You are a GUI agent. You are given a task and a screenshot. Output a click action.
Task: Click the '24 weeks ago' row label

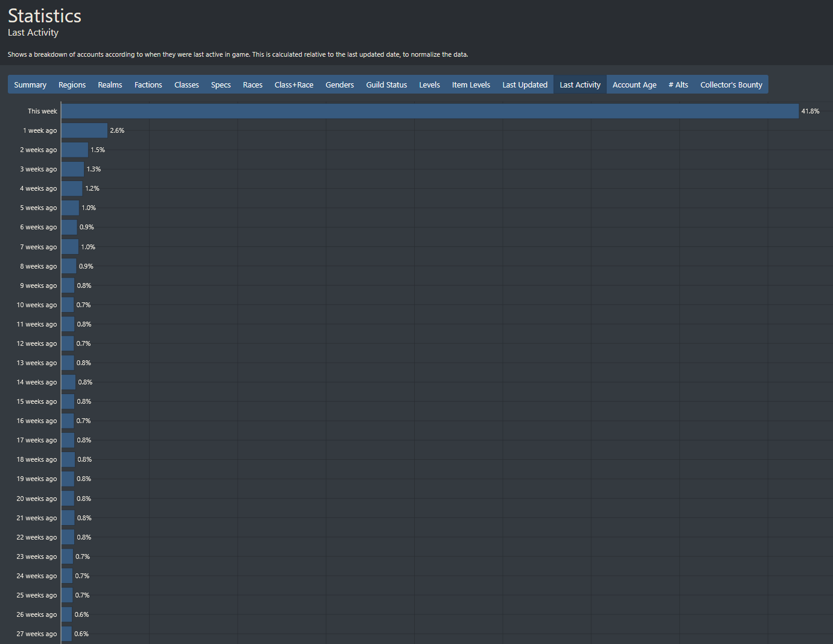pyautogui.click(x=37, y=576)
